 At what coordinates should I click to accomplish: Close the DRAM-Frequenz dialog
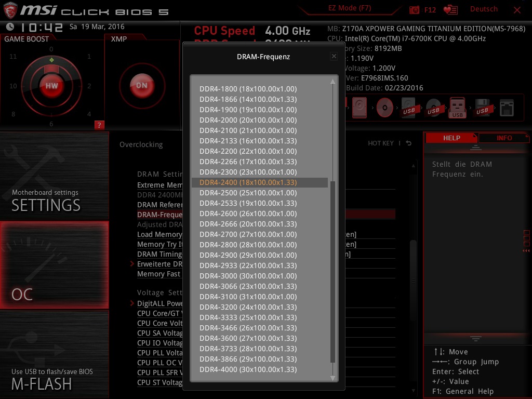(334, 56)
